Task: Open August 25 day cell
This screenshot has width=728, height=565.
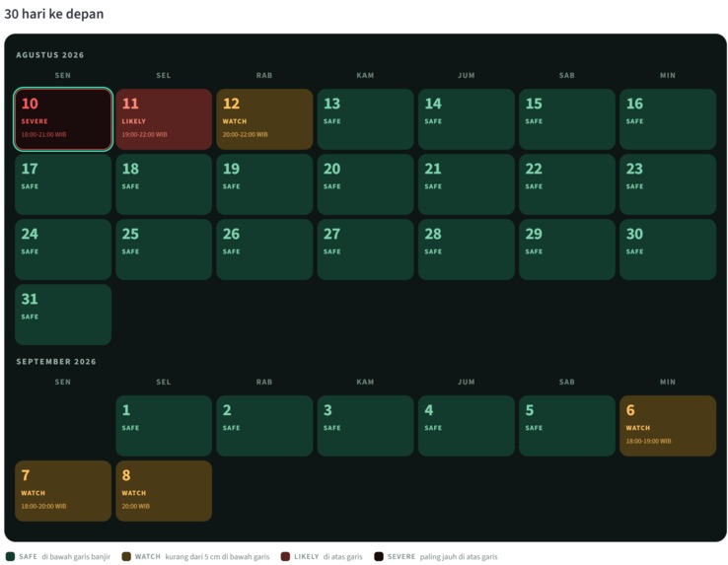Action: point(164,249)
